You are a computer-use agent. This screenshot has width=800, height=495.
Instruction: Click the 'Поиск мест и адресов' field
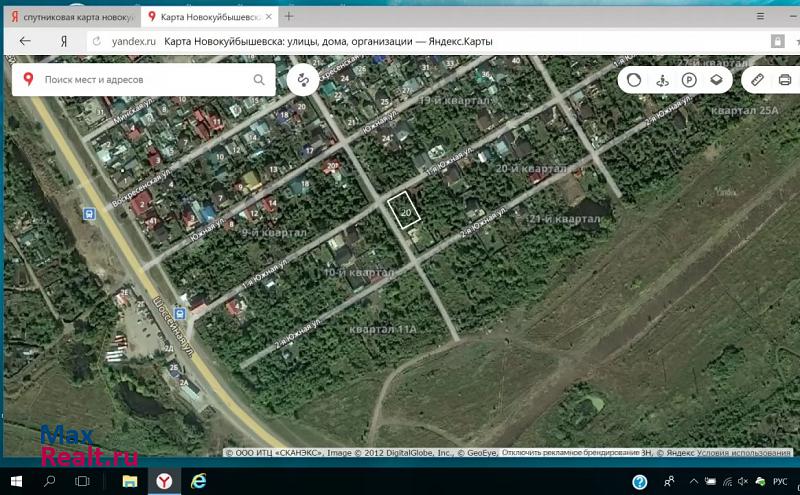(x=140, y=80)
